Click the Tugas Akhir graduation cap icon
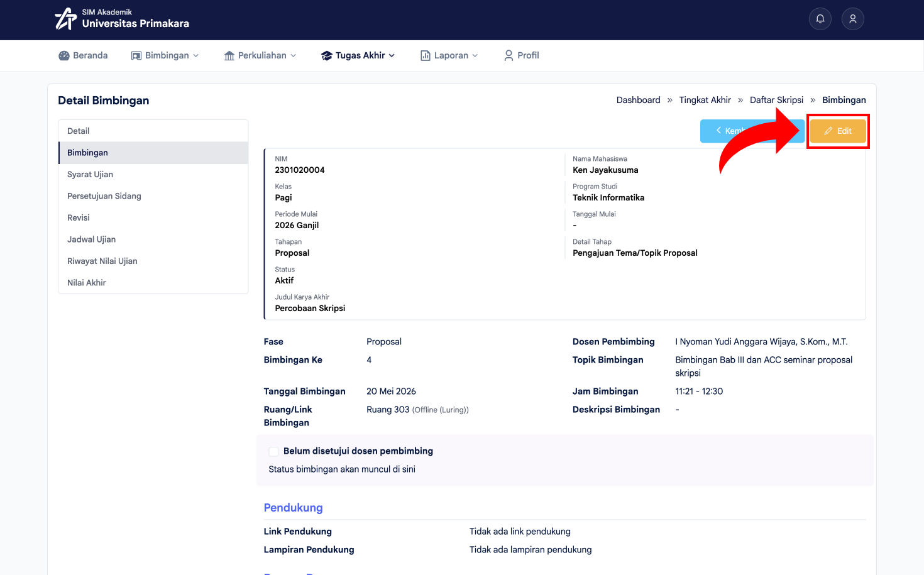Screen dimensions: 924x575 [326, 55]
